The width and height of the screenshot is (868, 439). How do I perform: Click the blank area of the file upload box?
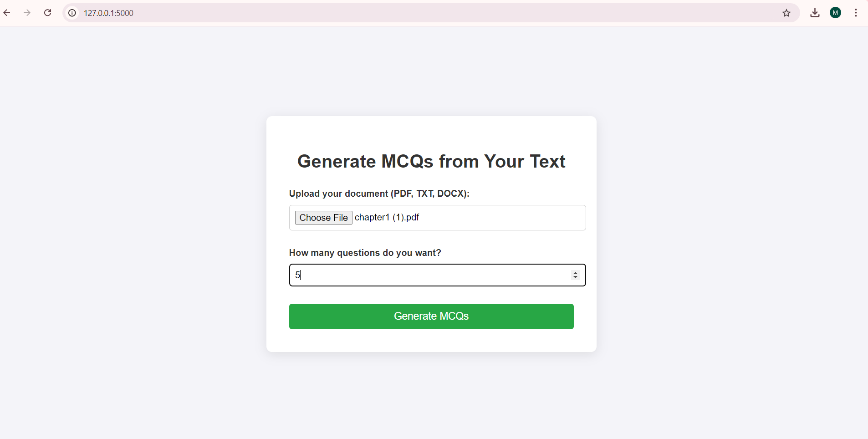coord(501,218)
